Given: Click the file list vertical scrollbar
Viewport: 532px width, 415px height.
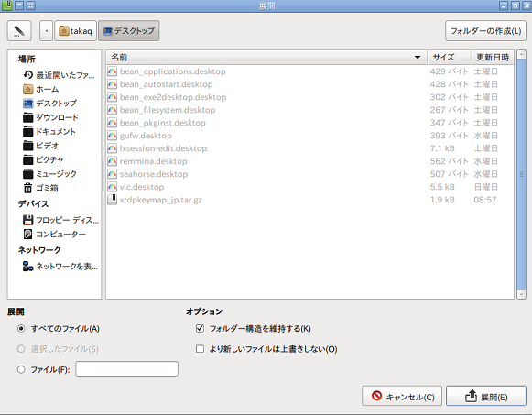Looking at the screenshot, I should [x=522, y=174].
